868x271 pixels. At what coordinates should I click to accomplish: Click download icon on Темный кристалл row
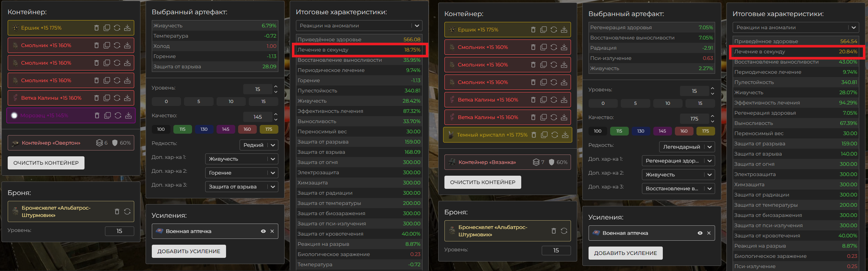[x=565, y=135]
